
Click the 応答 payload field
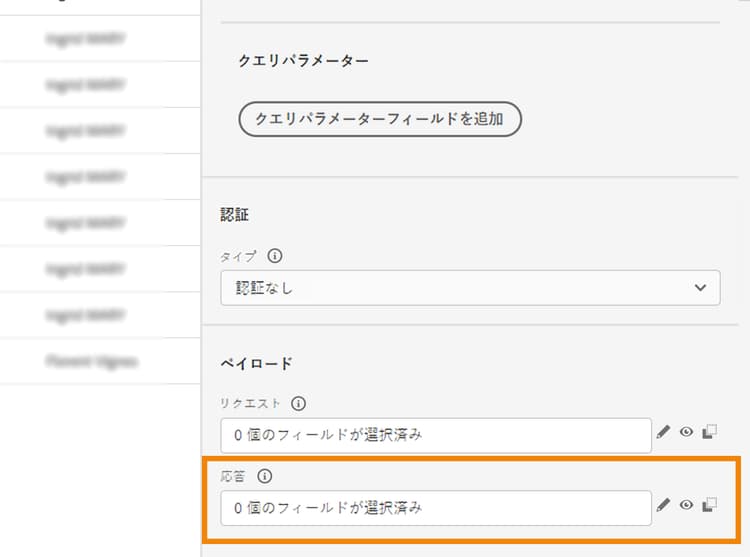point(436,508)
